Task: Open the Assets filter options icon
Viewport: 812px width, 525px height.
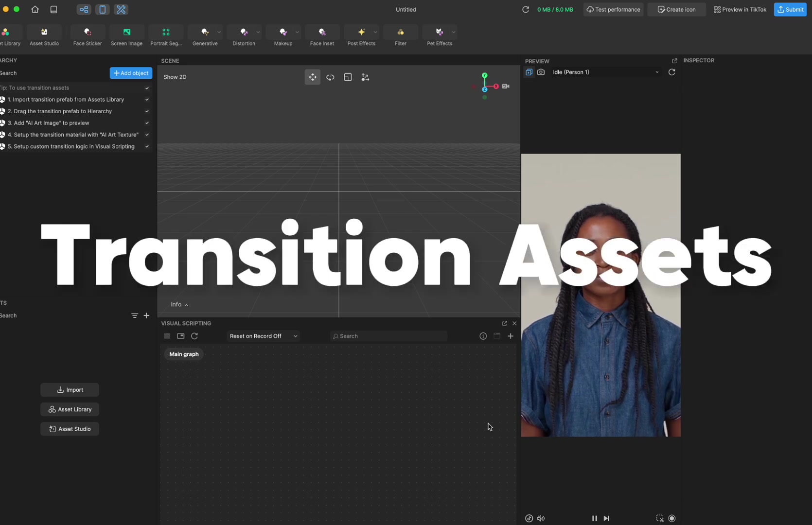Action: pos(135,315)
